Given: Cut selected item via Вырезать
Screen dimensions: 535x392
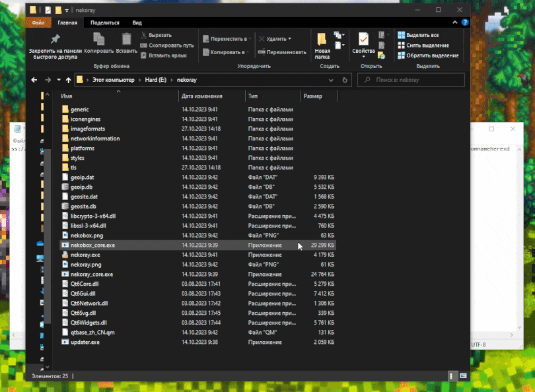Looking at the screenshot, I should 157,35.
